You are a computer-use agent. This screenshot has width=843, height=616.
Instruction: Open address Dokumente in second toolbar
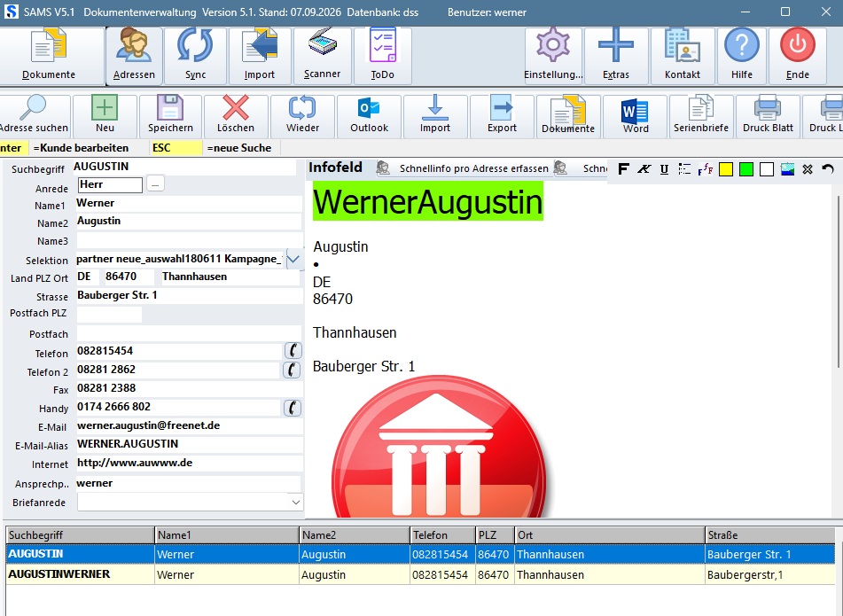click(x=568, y=115)
